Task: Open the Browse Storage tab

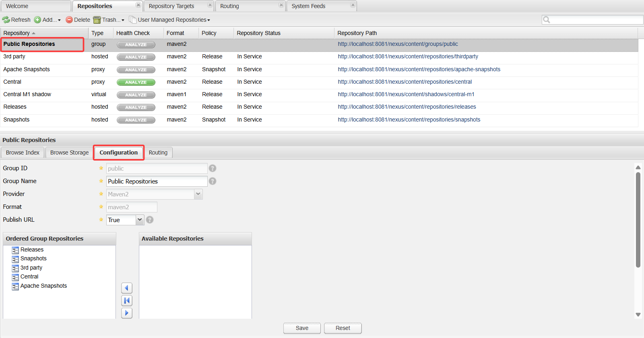Action: (x=69, y=153)
